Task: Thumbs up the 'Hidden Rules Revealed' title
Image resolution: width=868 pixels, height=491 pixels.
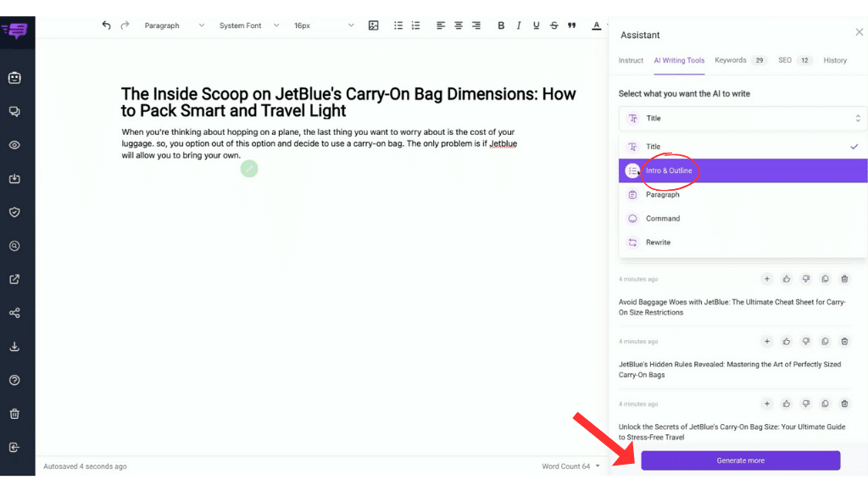Action: coord(786,342)
